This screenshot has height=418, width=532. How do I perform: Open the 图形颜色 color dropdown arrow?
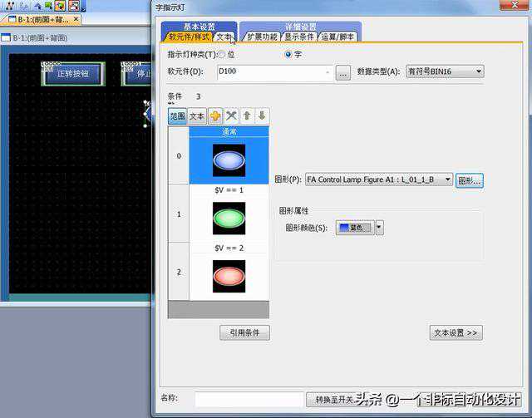coord(380,227)
